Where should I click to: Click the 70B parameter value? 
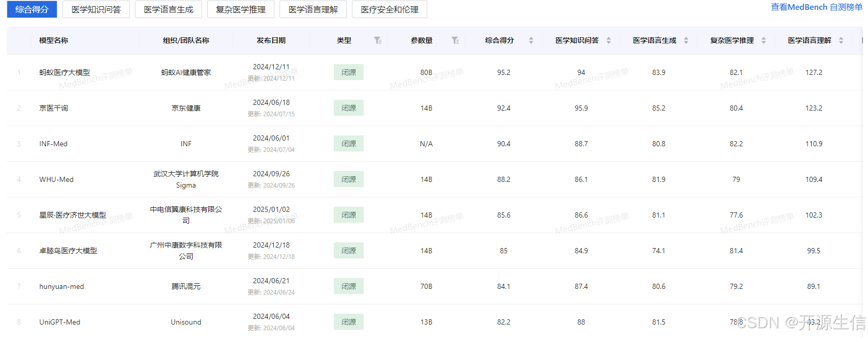[426, 286]
